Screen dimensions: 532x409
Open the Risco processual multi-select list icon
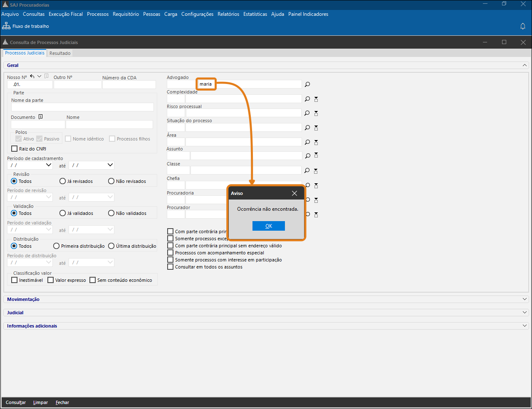pyautogui.click(x=316, y=113)
